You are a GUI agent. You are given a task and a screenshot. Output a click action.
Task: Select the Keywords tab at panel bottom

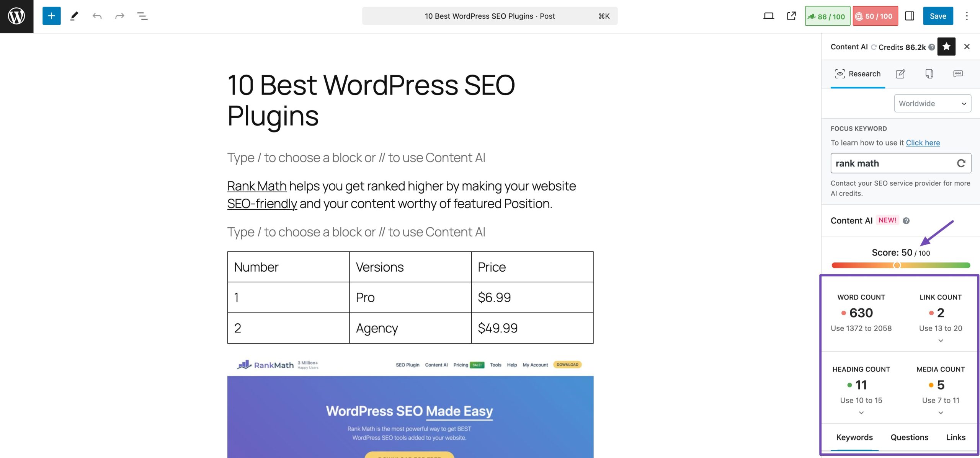854,437
